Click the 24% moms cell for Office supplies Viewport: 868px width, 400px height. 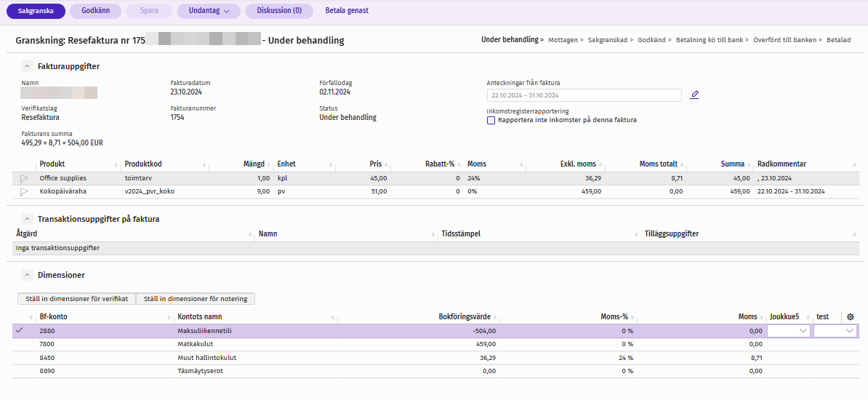[x=474, y=178]
